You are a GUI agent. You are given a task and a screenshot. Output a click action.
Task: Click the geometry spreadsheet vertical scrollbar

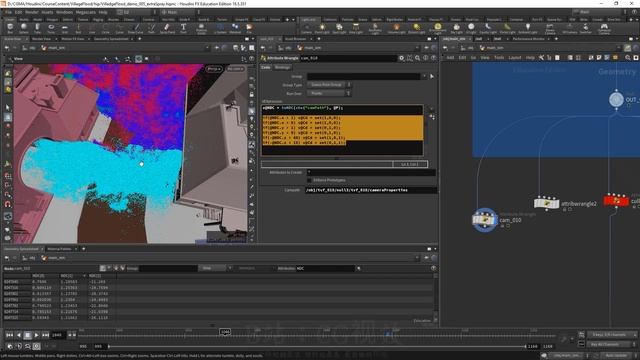[436, 297]
